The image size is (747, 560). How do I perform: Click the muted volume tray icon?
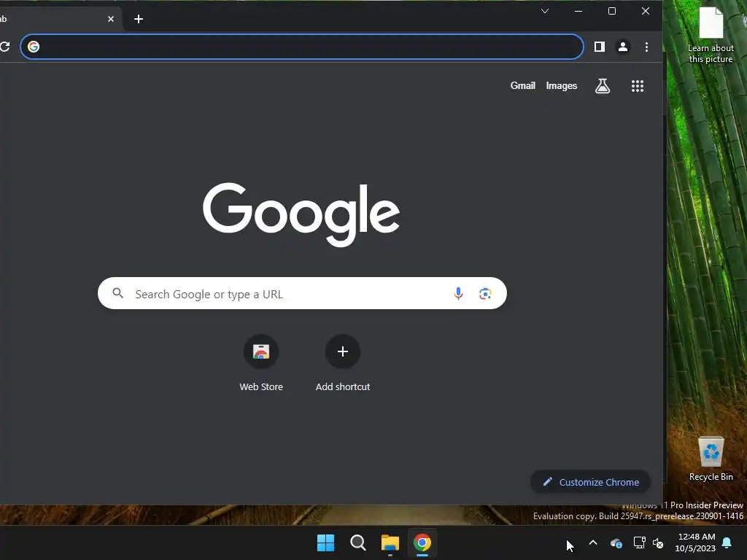(x=658, y=542)
